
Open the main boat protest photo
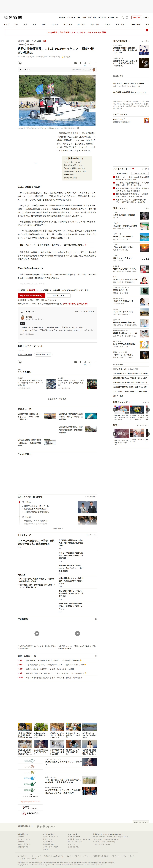57,101
